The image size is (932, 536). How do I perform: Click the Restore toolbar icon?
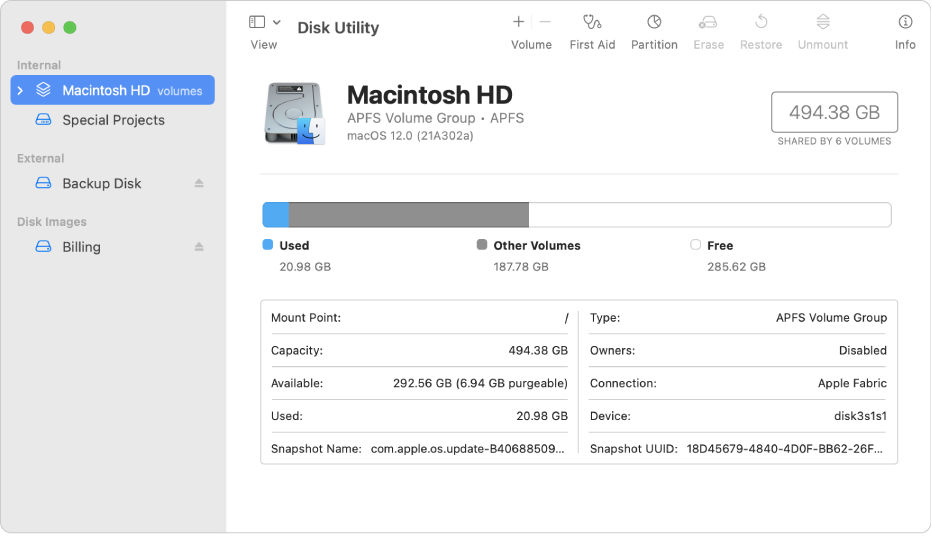(760, 22)
